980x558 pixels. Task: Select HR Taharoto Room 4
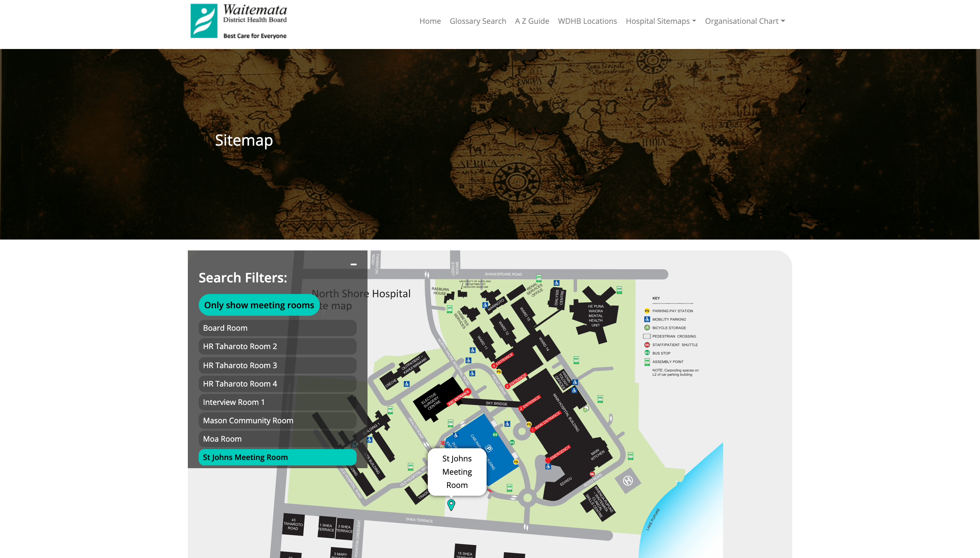277,384
